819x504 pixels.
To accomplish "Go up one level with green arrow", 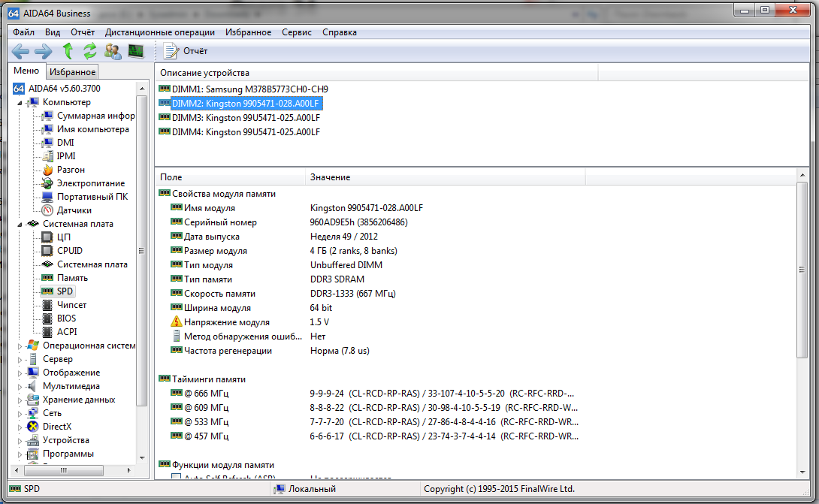I will tap(68, 51).
